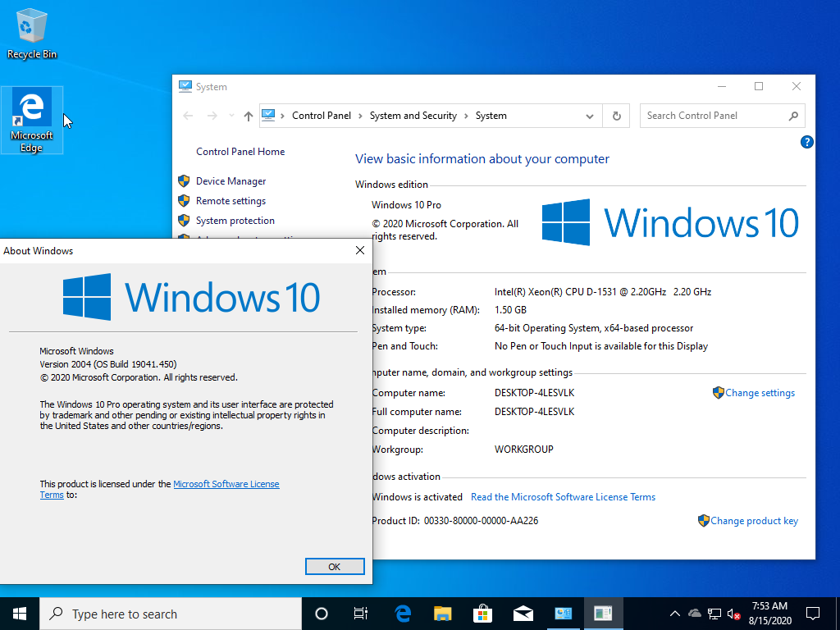The image size is (840, 630).
Task: Read the Microsoft Software License Terms link
Action: (x=563, y=497)
